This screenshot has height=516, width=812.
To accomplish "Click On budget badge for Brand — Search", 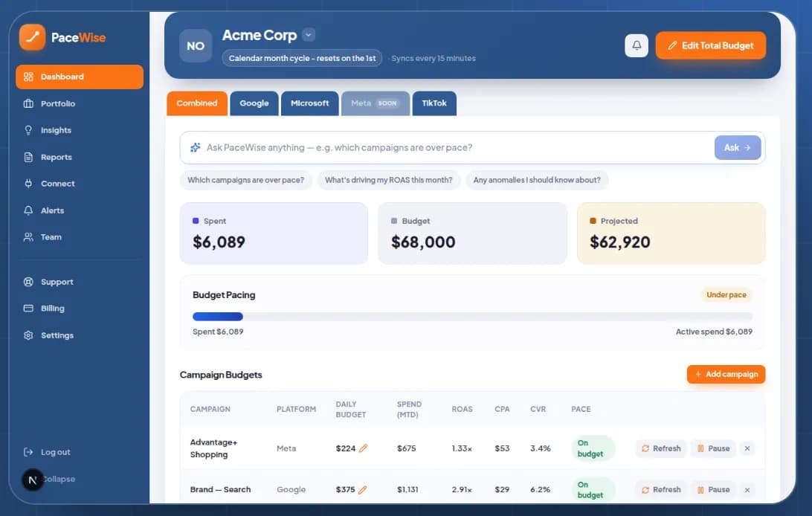I will (593, 489).
